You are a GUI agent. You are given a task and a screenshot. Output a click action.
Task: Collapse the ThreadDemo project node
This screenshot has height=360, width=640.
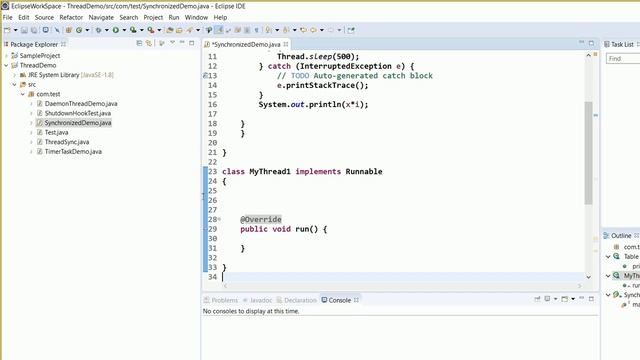point(6,65)
